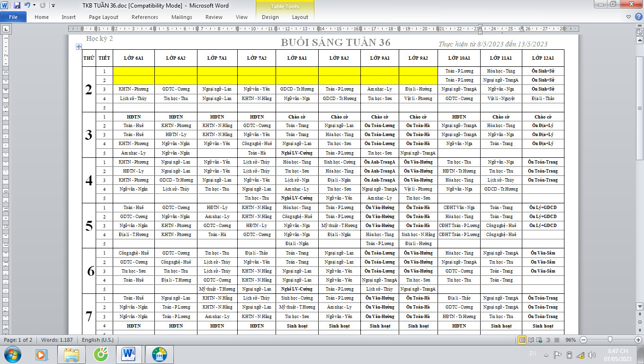Image resolution: width=644 pixels, height=364 pixels.
Task: Click the 96% zoom level button
Action: 571,340
